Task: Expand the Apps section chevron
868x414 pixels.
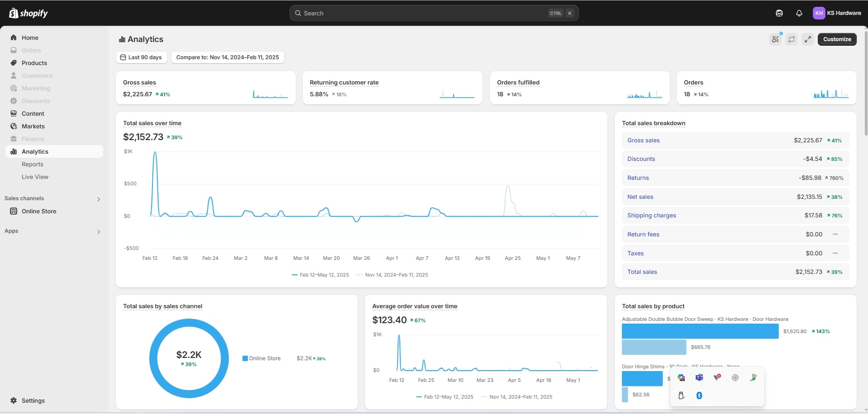Action: [99, 232]
